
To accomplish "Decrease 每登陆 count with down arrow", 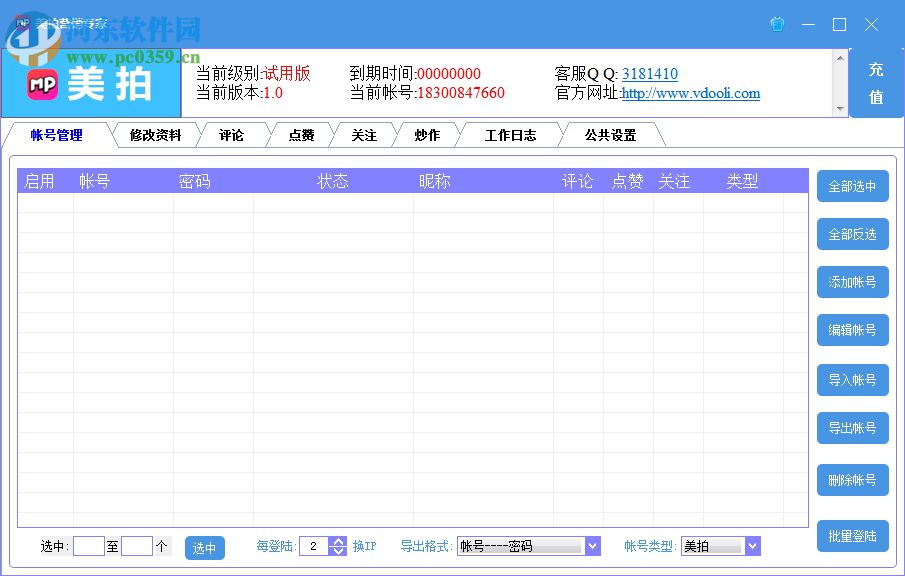I will 337,550.
